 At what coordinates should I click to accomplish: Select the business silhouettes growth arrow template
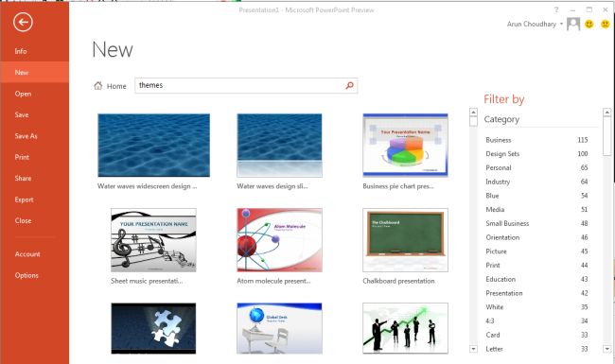(405, 328)
